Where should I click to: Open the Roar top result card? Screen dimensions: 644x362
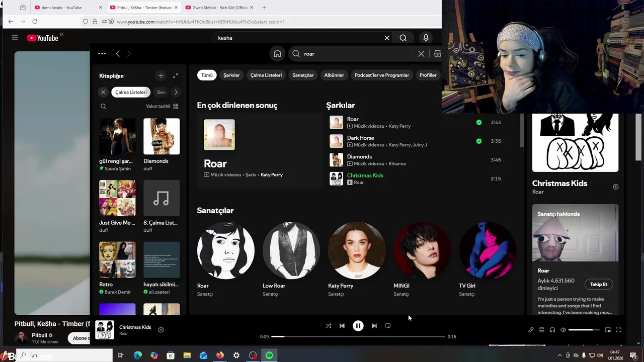[259, 151]
